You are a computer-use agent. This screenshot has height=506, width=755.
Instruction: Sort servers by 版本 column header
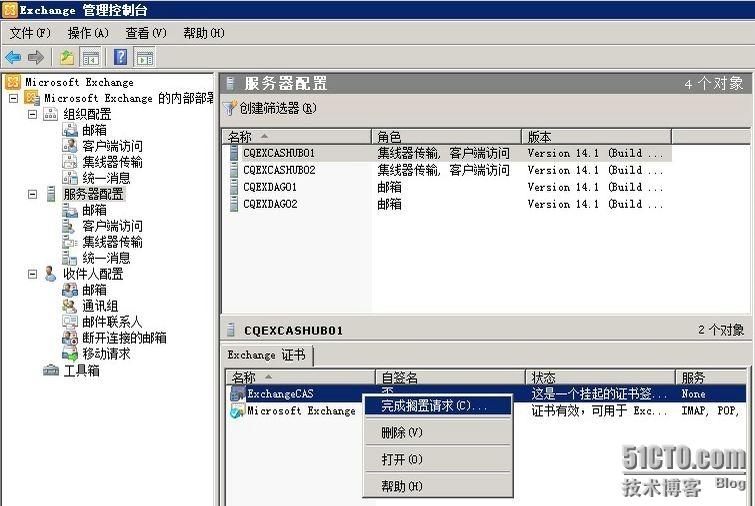pyautogui.click(x=596, y=137)
